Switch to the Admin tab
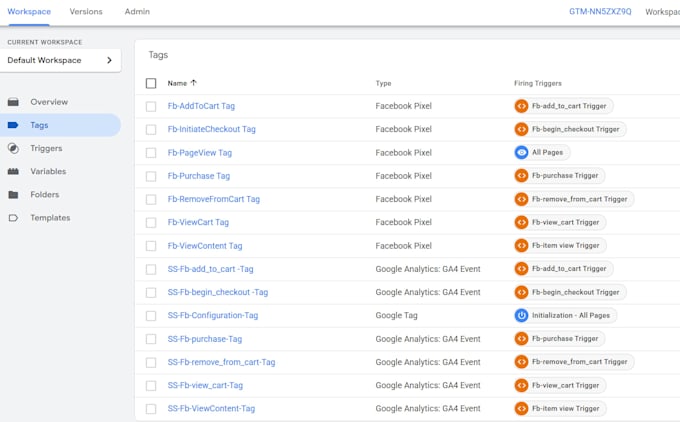680x422 pixels. click(137, 12)
